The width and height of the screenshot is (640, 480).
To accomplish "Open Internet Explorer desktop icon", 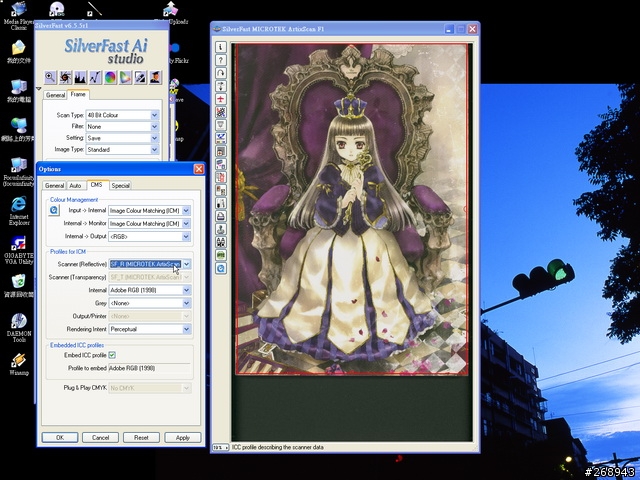I will [x=19, y=211].
